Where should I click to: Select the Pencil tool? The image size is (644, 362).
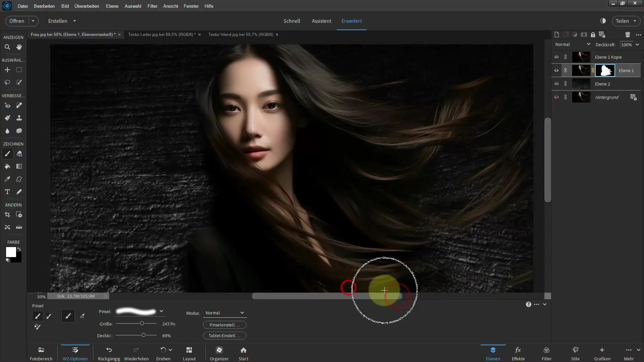tap(19, 192)
